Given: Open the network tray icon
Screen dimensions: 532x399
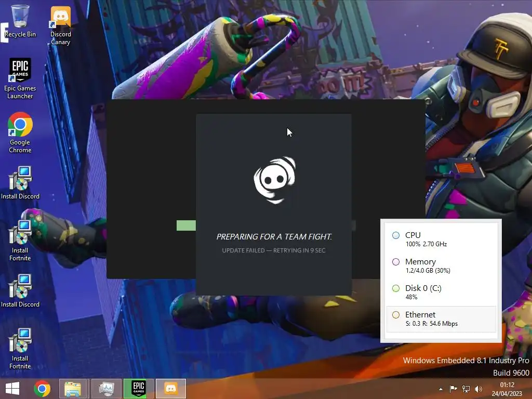Looking at the screenshot, I should coord(466,389).
